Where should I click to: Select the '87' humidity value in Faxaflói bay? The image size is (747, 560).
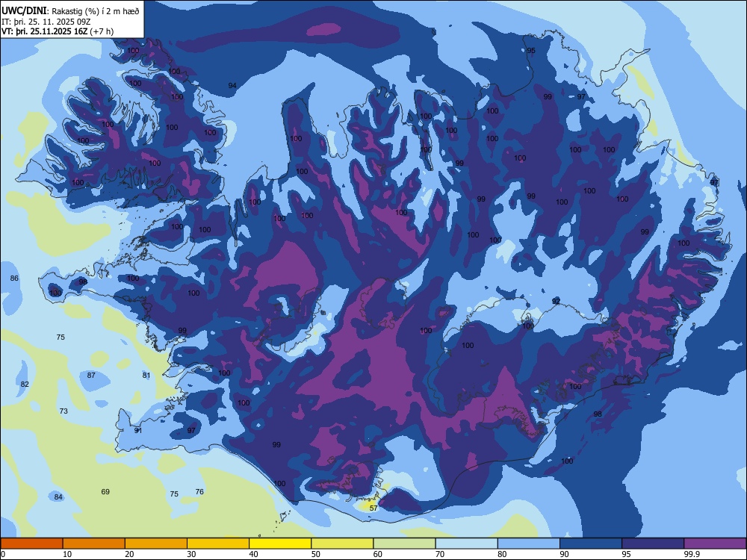coord(91,376)
